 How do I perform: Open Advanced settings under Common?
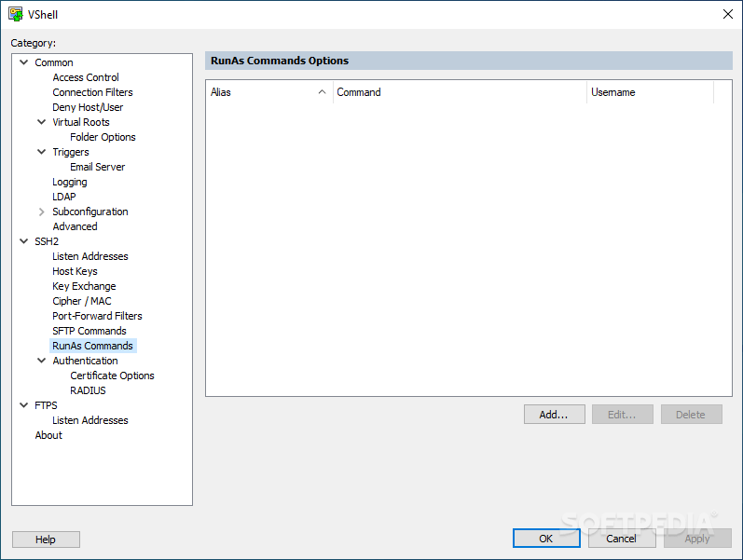pyautogui.click(x=75, y=227)
